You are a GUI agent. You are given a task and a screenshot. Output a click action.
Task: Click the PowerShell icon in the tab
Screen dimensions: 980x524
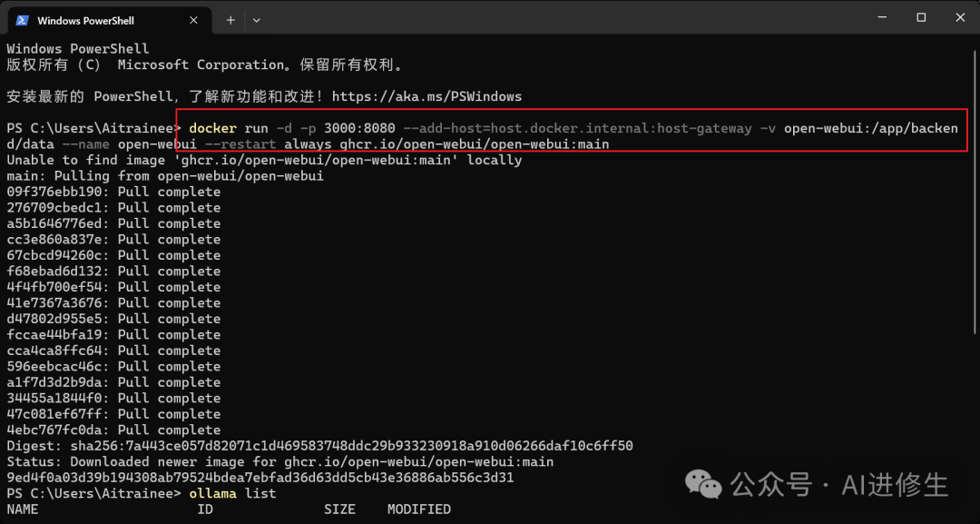22,20
